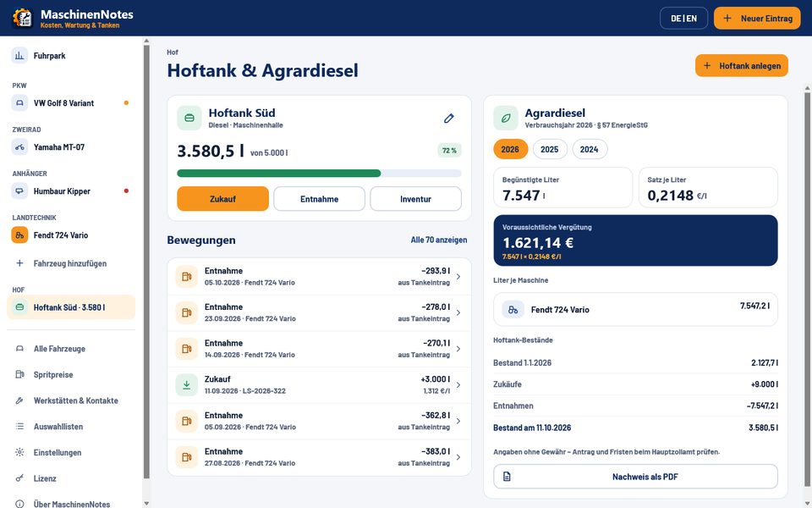Select Hoftank Süd · 3.580 l sidebar item
This screenshot has height=508, width=812.
click(x=71, y=307)
